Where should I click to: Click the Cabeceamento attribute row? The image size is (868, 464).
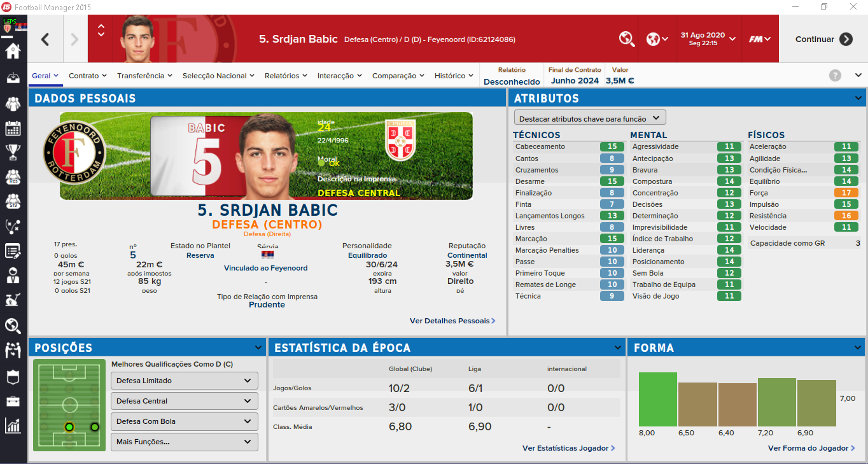pos(569,146)
